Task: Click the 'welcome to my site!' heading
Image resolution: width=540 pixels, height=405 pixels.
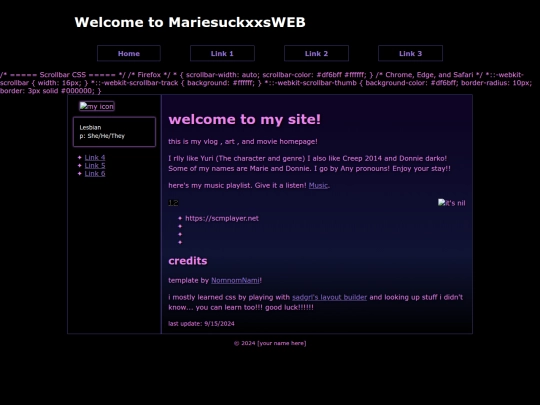Action: [245, 120]
